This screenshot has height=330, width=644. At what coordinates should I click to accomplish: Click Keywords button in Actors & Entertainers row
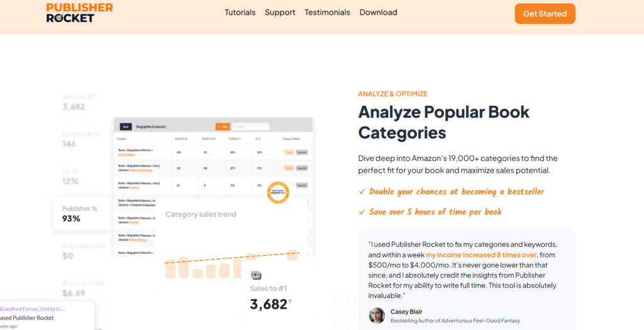pos(302,168)
